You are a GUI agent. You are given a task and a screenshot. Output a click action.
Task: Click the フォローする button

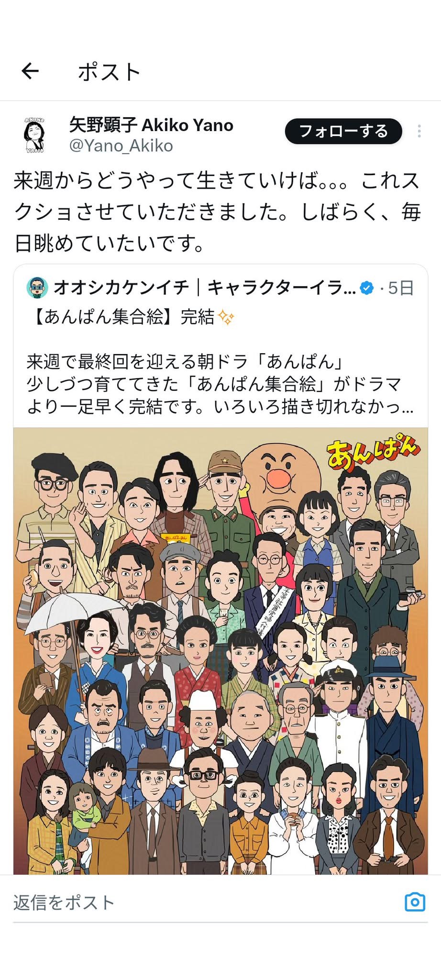[343, 131]
